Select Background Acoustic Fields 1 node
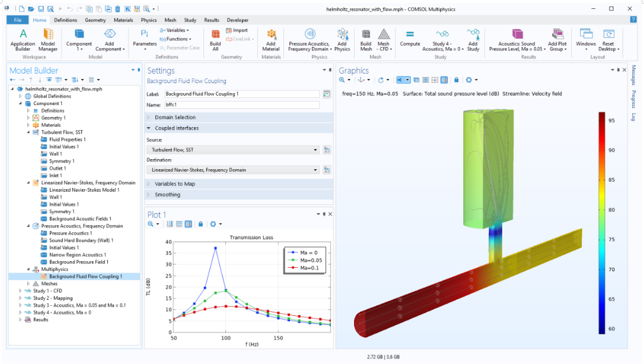This screenshot has width=644, height=364. pyautogui.click(x=80, y=219)
